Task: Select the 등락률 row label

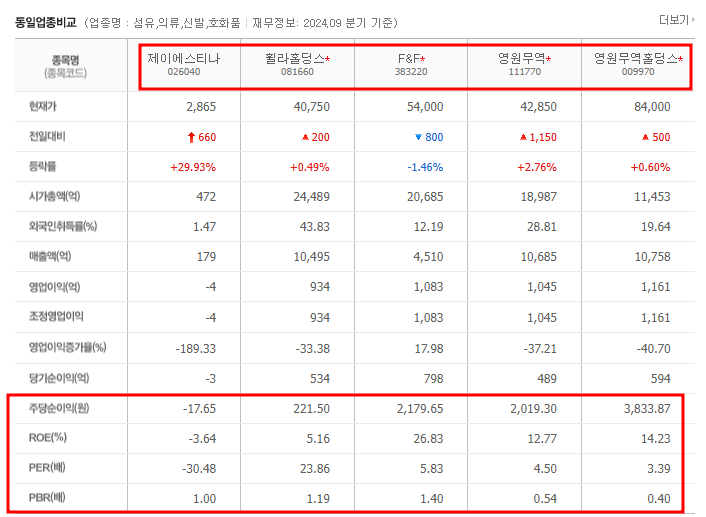Action: coord(43,167)
